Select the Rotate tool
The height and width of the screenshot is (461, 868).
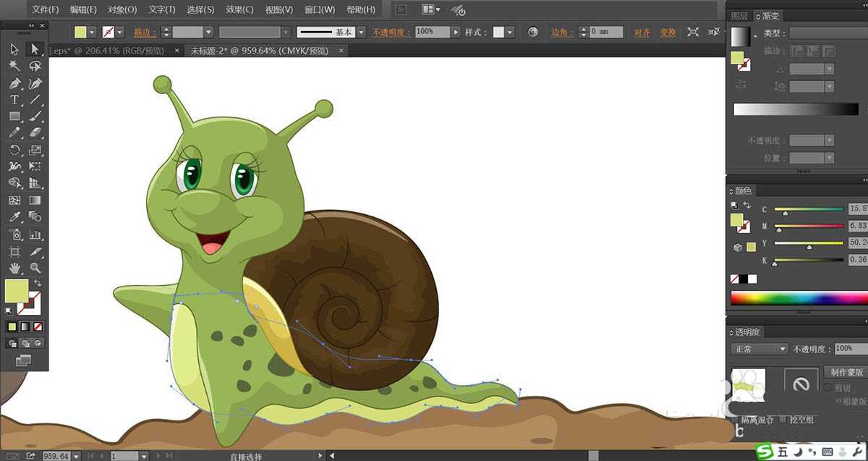14,150
